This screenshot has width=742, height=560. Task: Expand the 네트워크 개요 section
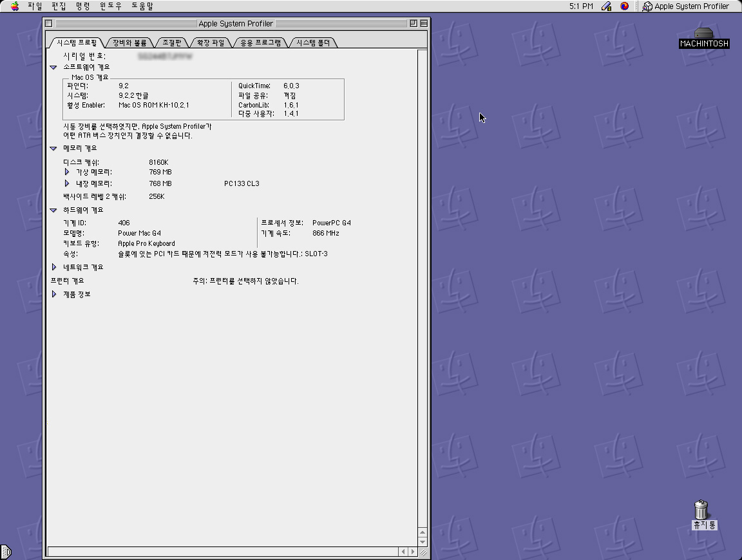[x=54, y=267]
